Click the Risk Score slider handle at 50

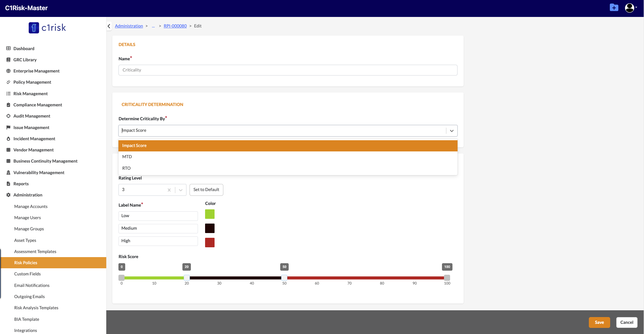pos(284,278)
